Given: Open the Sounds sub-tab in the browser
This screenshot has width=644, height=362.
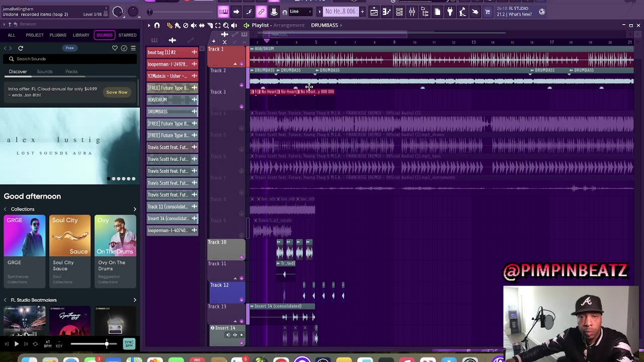Looking at the screenshot, I should point(44,71).
